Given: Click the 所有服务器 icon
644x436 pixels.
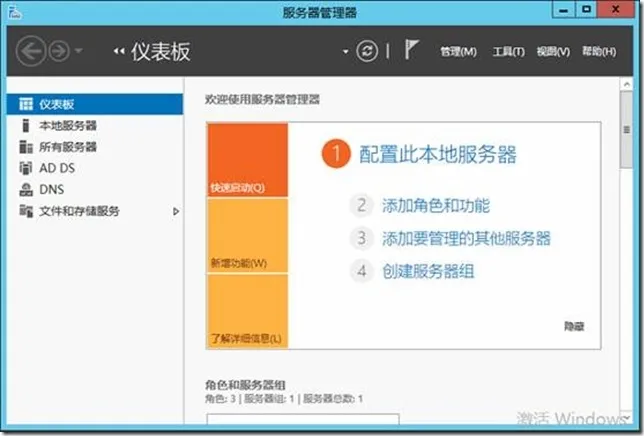Looking at the screenshot, I should point(26,147).
